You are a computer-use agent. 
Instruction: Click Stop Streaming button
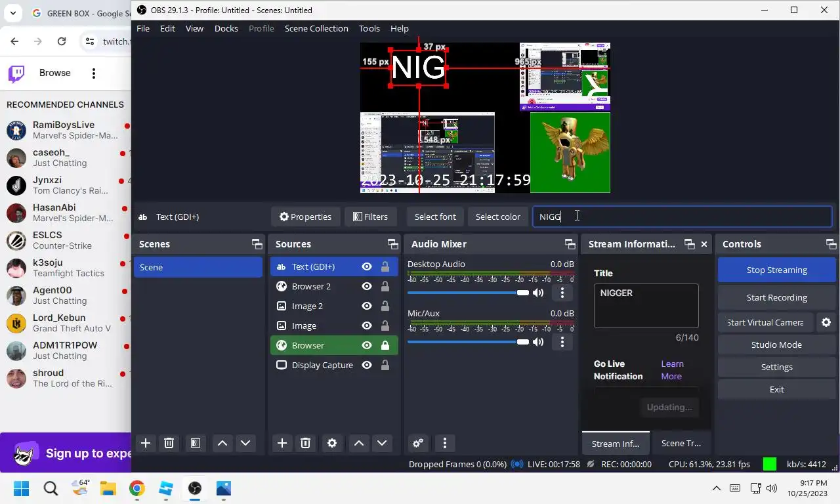(x=777, y=270)
